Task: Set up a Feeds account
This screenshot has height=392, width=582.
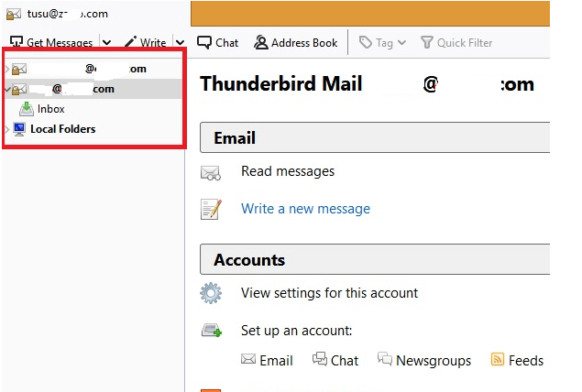Action: [x=517, y=360]
